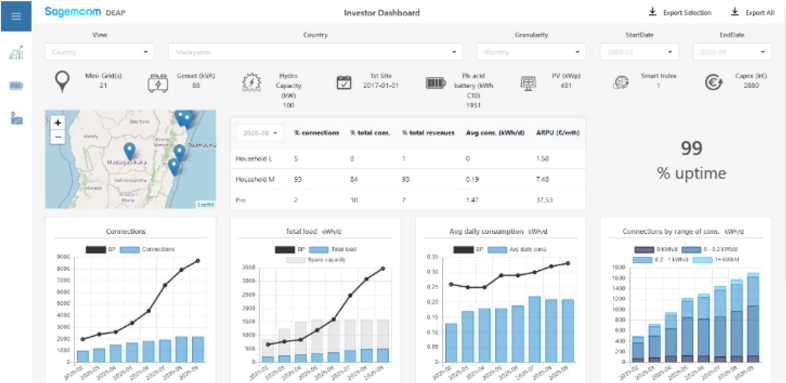Screen dimensions: 786x383
Task: Click the Avg cons. (kWh/d) column header
Action: [495, 133]
